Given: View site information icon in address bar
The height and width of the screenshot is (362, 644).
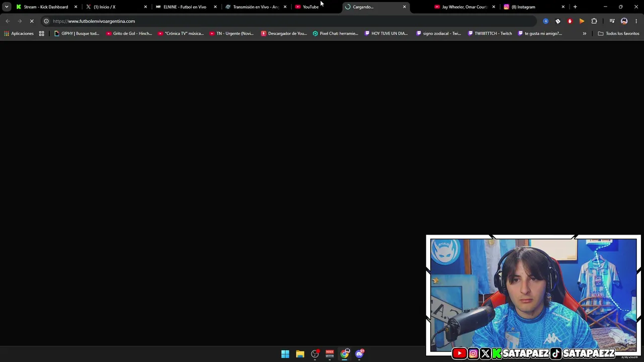Looking at the screenshot, I should [46, 21].
